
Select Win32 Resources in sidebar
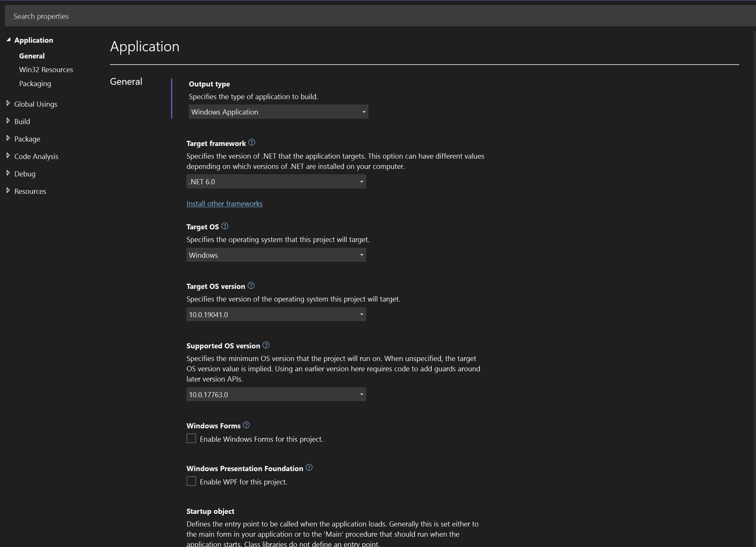click(46, 70)
